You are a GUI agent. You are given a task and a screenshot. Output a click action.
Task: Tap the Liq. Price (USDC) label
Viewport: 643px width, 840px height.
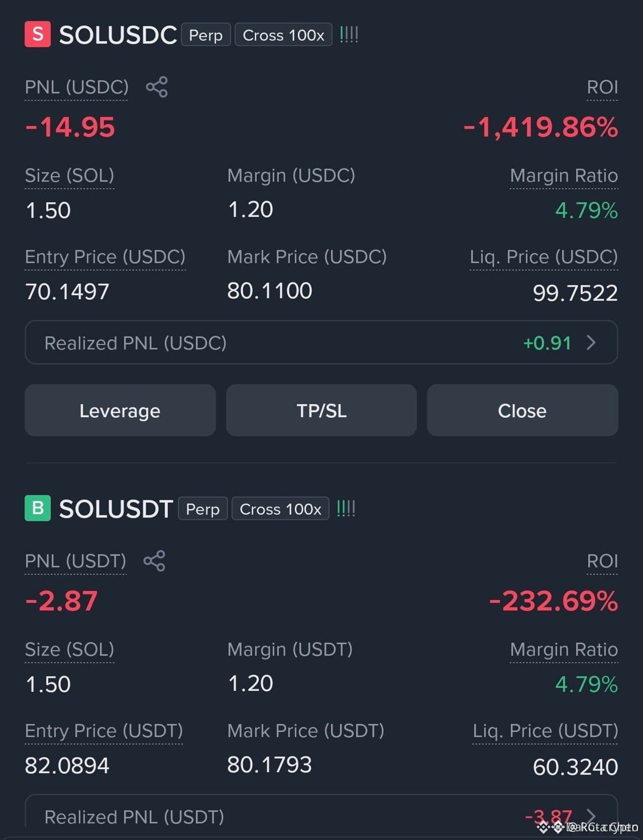pos(544,257)
